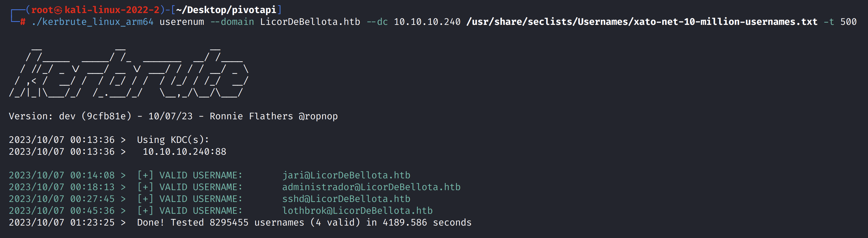The width and height of the screenshot is (868, 238).
Task: Click the KDC address 10.10.10.240:88
Action: [x=184, y=152]
